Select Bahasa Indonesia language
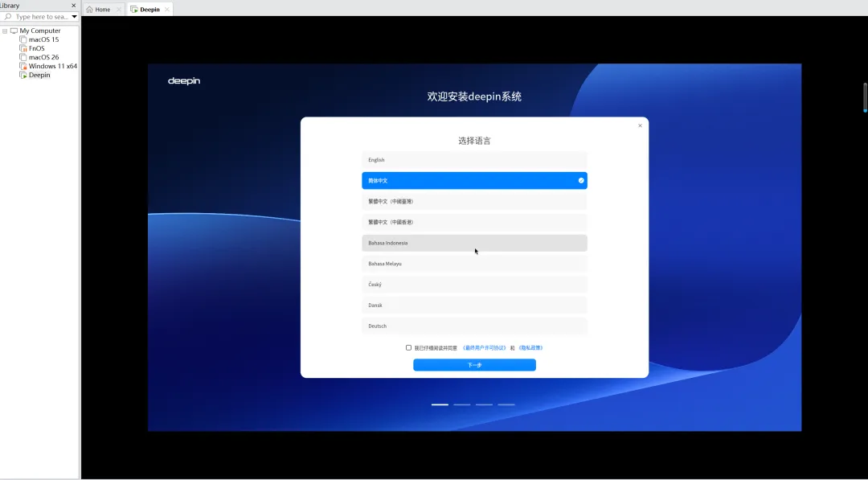The image size is (868, 480). click(474, 243)
